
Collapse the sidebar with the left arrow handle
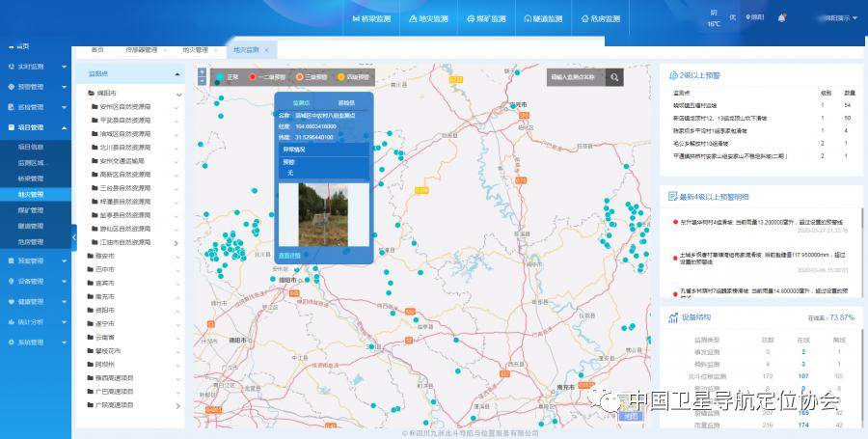click(x=73, y=236)
